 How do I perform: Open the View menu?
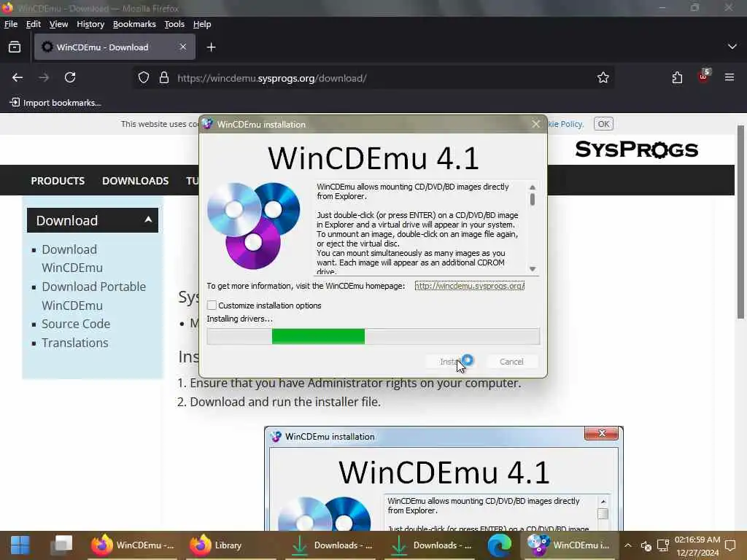pos(58,24)
